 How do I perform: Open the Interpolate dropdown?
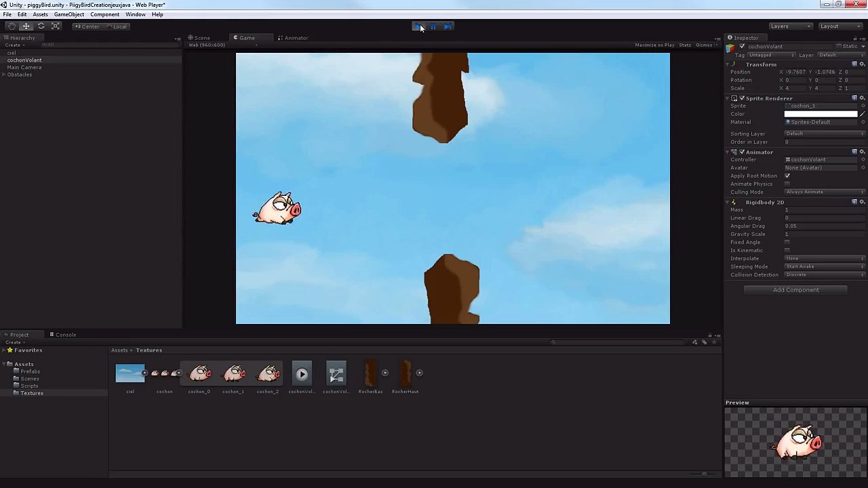coord(825,258)
